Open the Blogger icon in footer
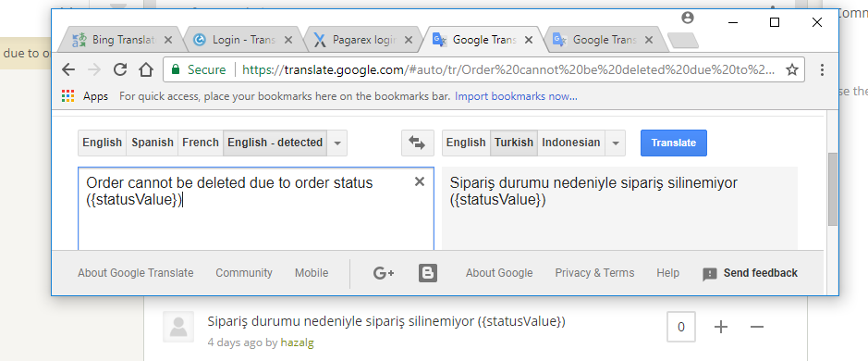 (428, 273)
